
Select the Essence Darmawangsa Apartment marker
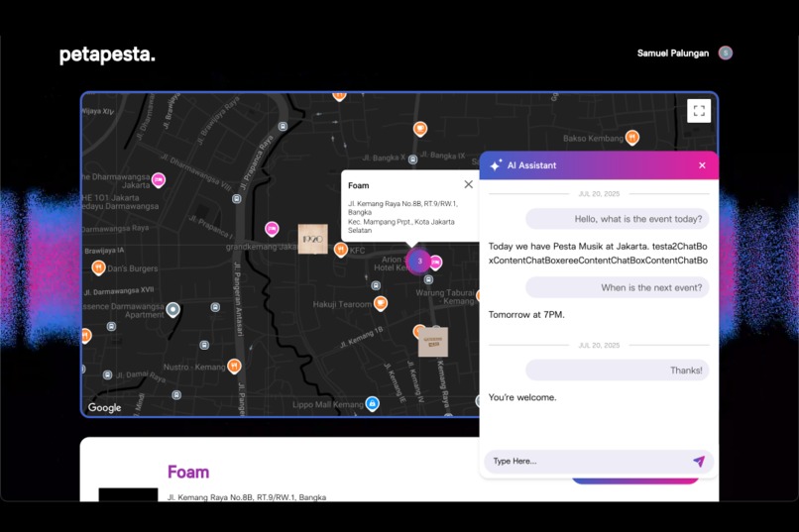point(173,309)
